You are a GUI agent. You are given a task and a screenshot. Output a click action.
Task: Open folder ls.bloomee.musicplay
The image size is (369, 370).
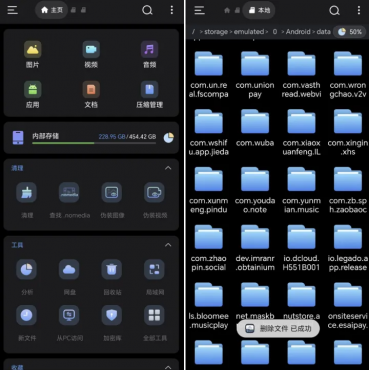tap(209, 306)
